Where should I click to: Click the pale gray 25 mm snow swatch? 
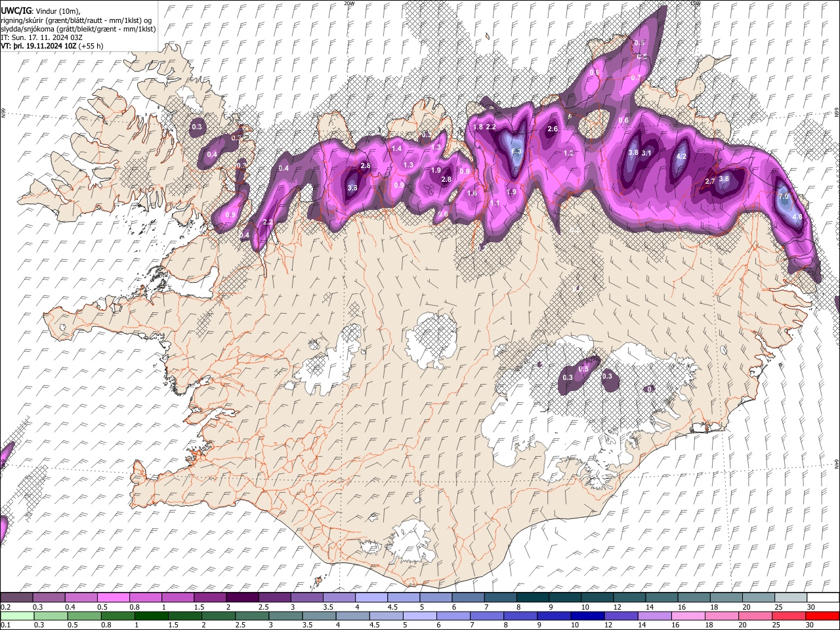790,597
